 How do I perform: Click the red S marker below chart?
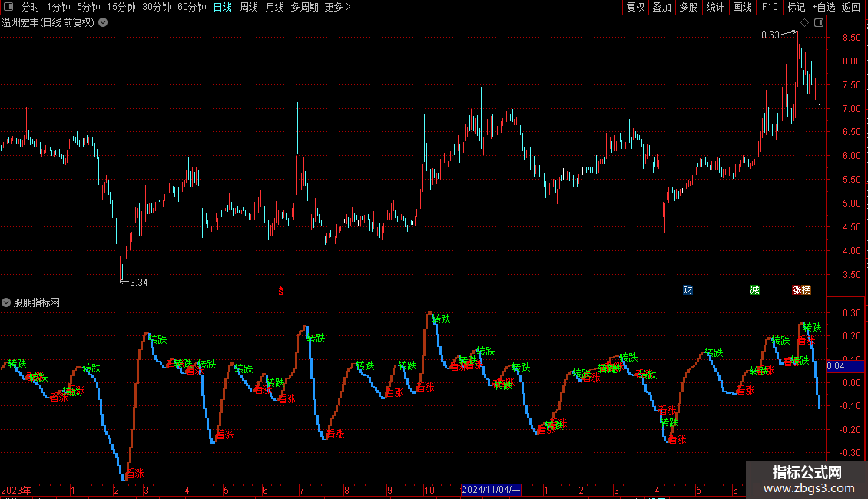pos(280,291)
